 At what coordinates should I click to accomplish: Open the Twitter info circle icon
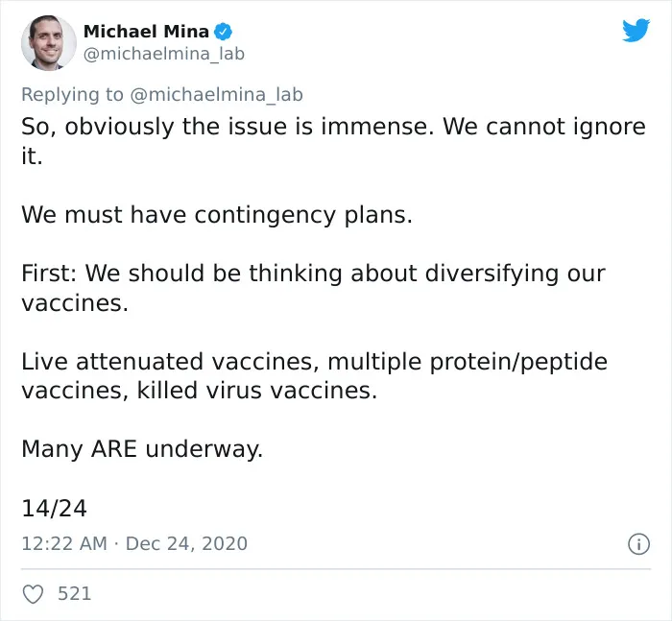[638, 544]
